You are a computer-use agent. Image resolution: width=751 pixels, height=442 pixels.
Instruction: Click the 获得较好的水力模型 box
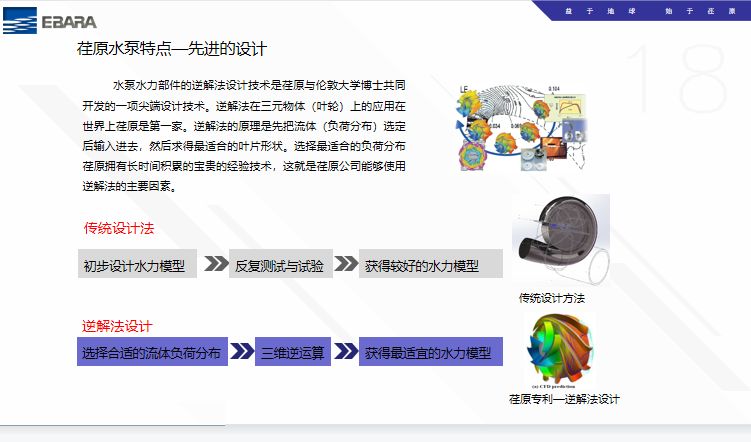point(429,265)
